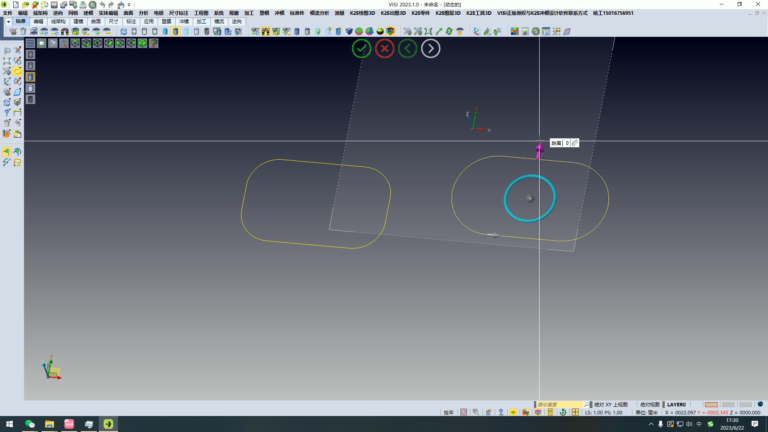Image resolution: width=768 pixels, height=432 pixels.
Task: Click the middle gray swatch in status bar
Action: point(728,405)
